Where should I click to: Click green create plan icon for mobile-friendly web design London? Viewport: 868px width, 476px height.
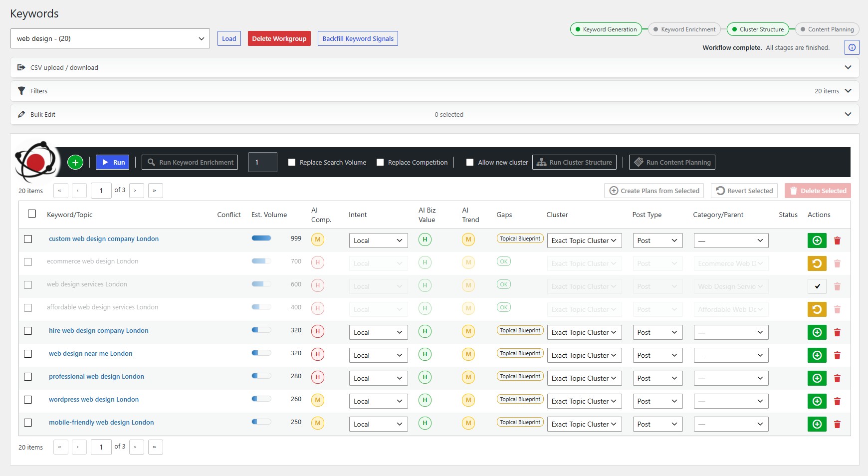pyautogui.click(x=817, y=424)
